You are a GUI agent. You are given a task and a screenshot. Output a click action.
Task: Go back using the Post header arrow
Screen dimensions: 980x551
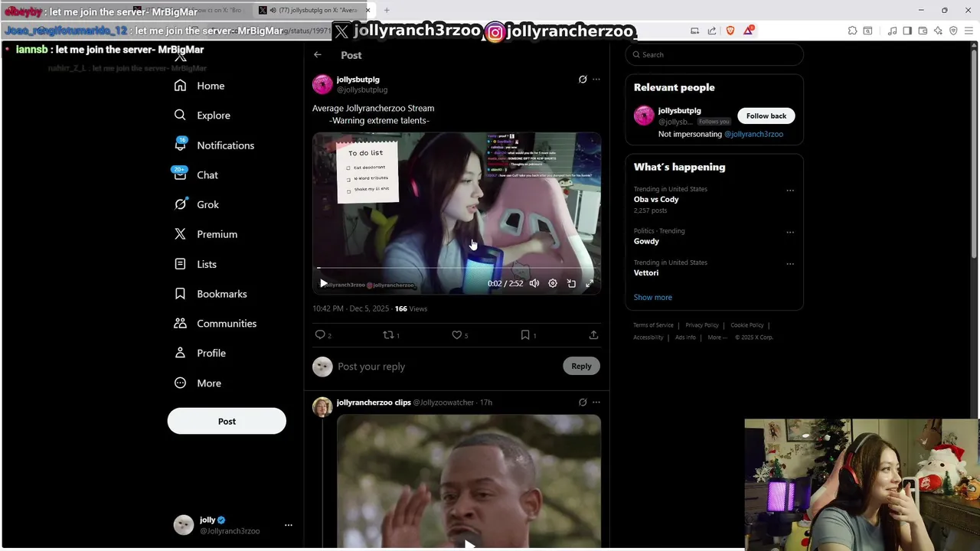click(318, 54)
